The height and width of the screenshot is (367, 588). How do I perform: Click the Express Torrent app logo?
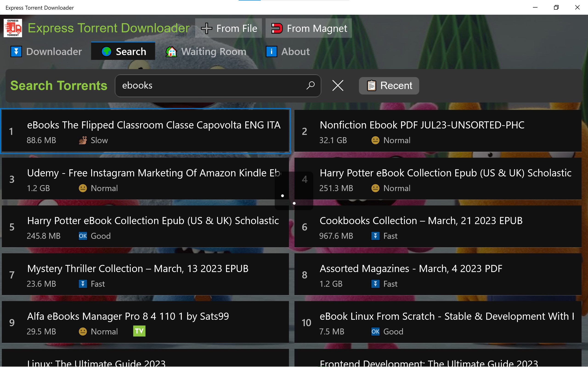point(13,28)
